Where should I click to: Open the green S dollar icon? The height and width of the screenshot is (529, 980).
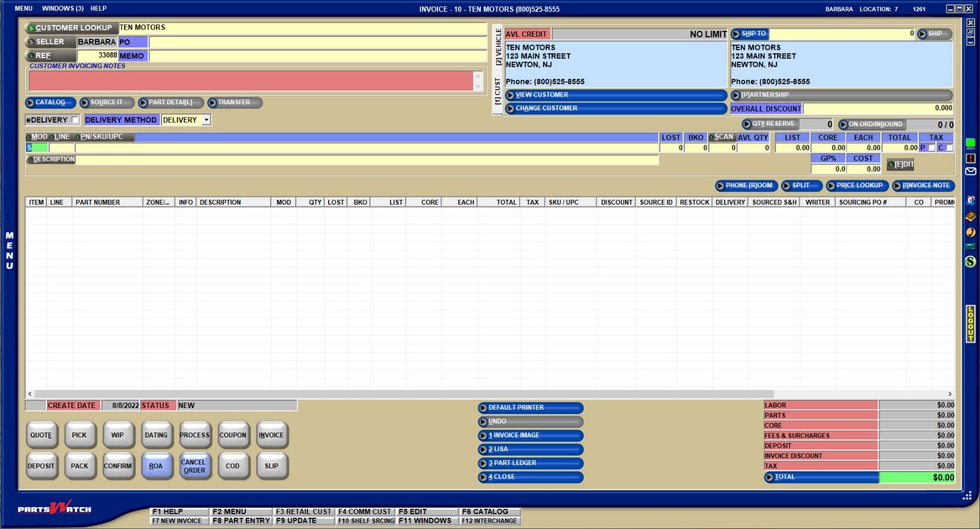[x=971, y=261]
